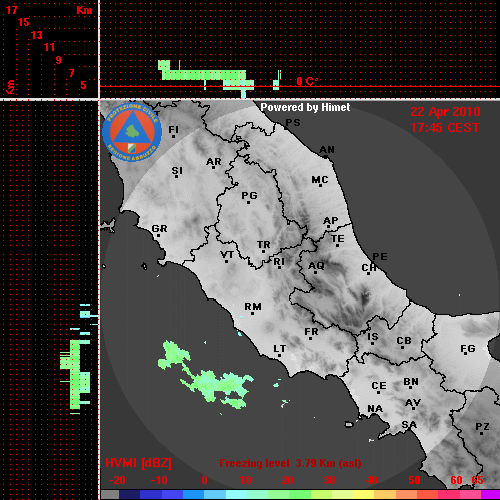Click the SA city label
Viewport: 500px width, 500px height.
(409, 425)
